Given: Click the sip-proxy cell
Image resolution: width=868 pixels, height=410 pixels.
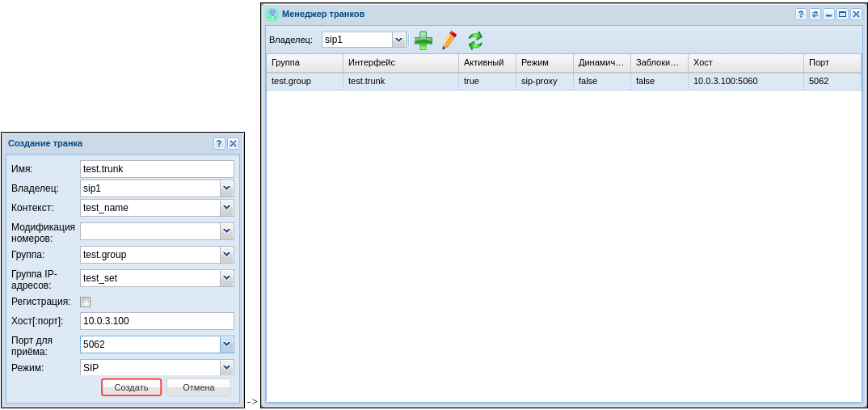Looking at the screenshot, I should (545, 81).
